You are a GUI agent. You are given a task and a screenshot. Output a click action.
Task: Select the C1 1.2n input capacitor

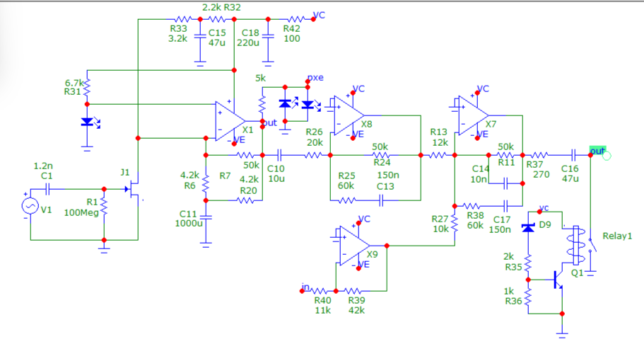46,189
